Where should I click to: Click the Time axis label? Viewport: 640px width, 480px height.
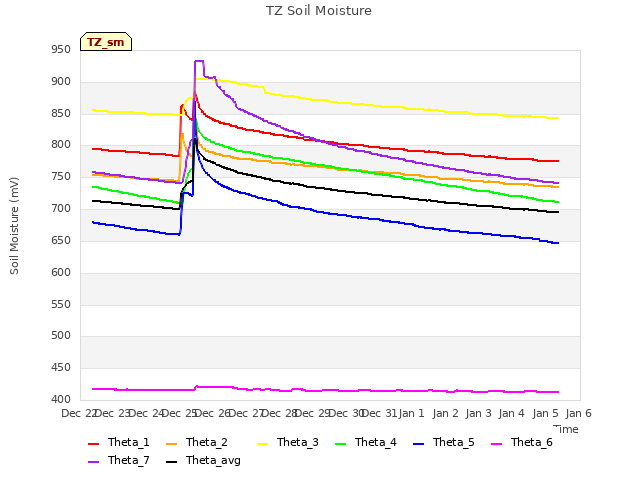[566, 429]
